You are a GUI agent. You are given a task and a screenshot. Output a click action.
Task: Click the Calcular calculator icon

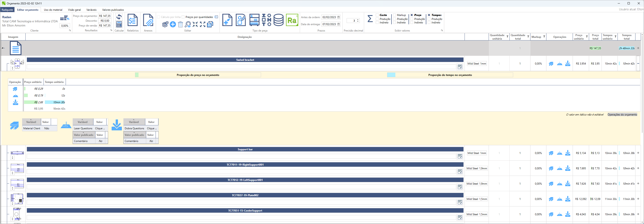coord(119,24)
